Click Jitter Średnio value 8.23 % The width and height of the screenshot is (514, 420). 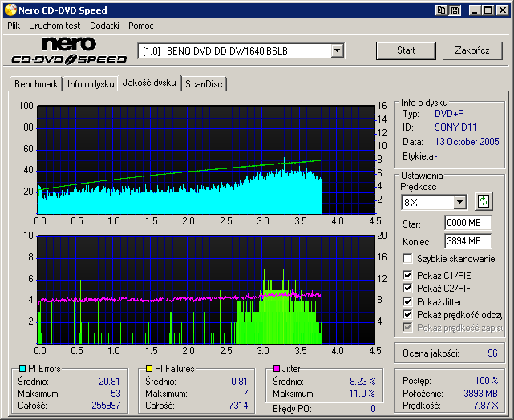coord(362,382)
